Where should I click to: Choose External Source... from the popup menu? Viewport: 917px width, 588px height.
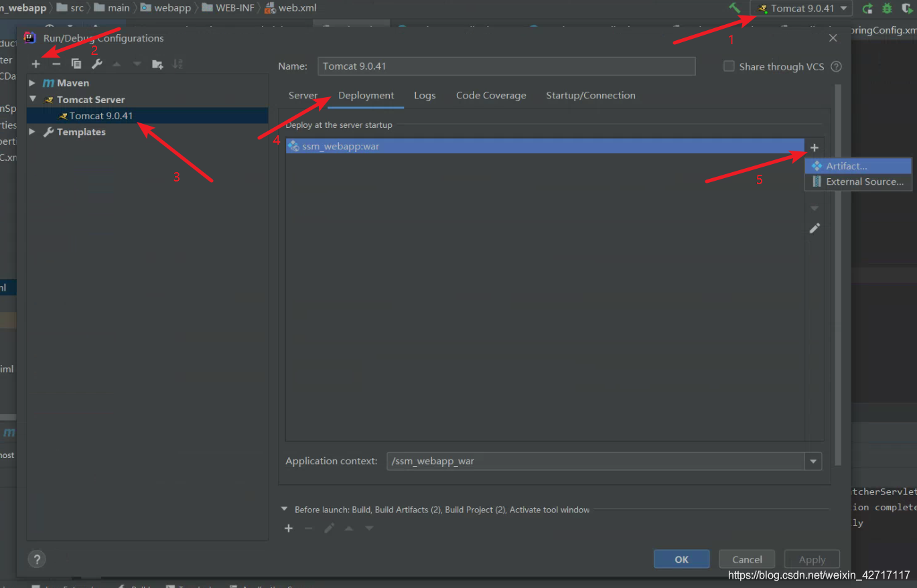point(858,181)
